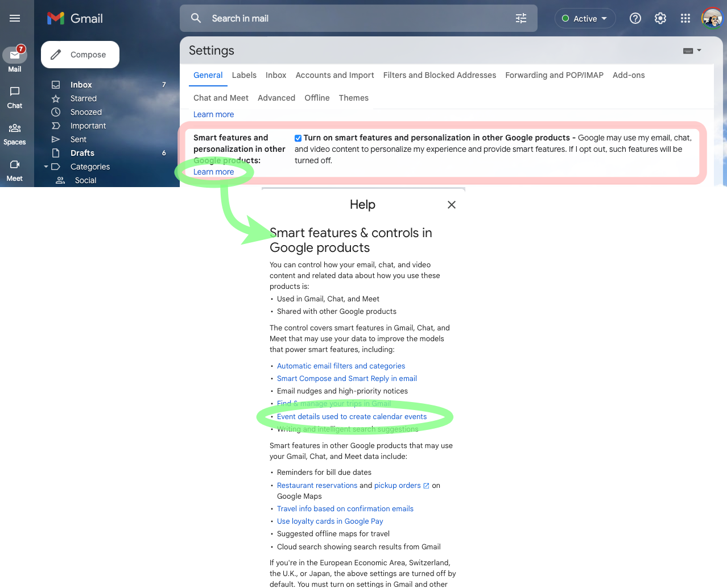This screenshot has height=588, width=727.
Task: Toggle smart features and personalization checkbox
Action: 298,138
